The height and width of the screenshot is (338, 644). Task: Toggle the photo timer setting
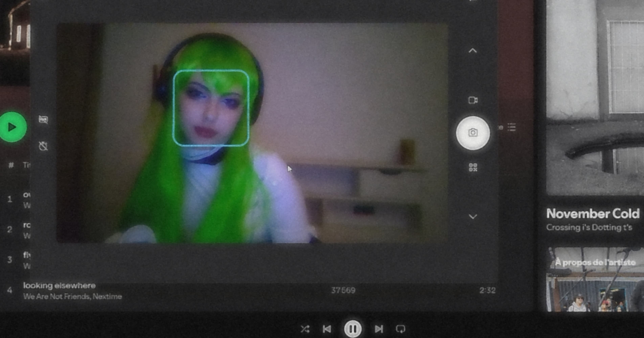pyautogui.click(x=43, y=146)
